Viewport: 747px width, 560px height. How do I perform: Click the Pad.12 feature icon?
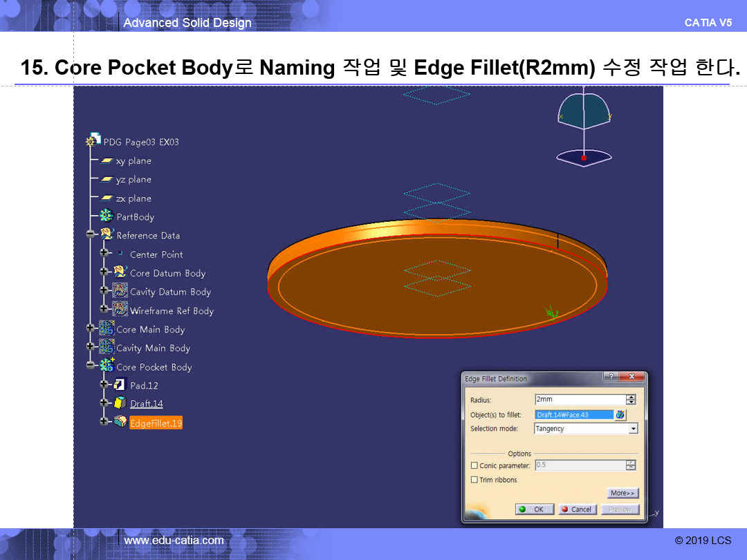[x=120, y=385]
